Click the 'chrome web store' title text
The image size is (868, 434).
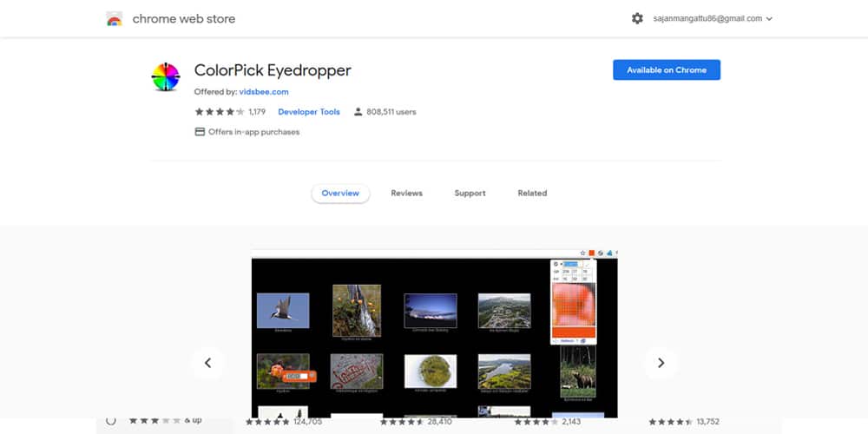pyautogui.click(x=184, y=19)
